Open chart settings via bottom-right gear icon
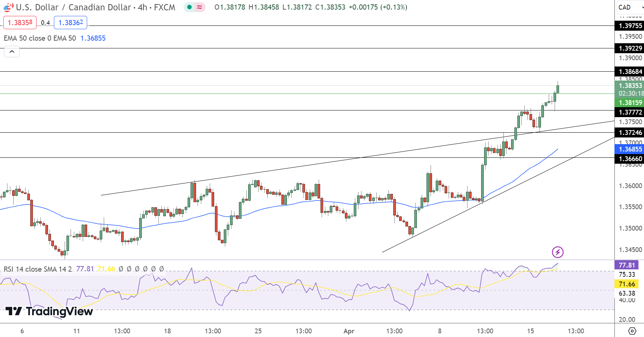This screenshot has height=337, width=644. pos(632,330)
